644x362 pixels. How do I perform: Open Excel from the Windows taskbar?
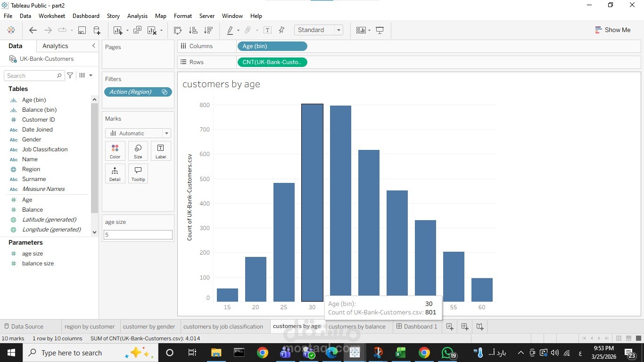(x=400, y=353)
